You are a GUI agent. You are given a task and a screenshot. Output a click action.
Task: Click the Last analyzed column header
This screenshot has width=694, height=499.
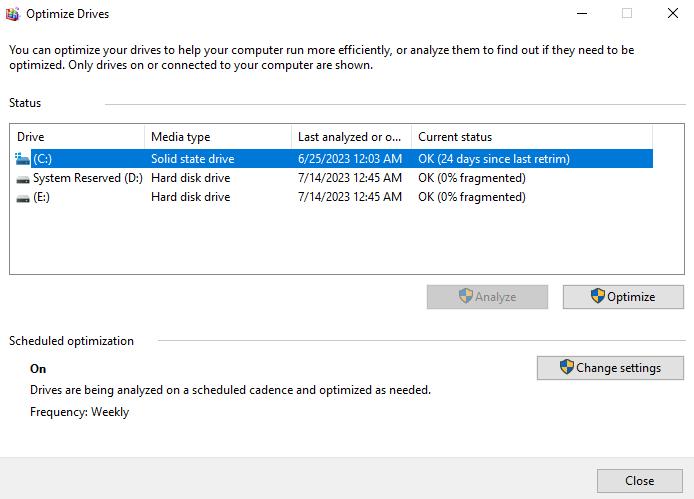tap(350, 137)
